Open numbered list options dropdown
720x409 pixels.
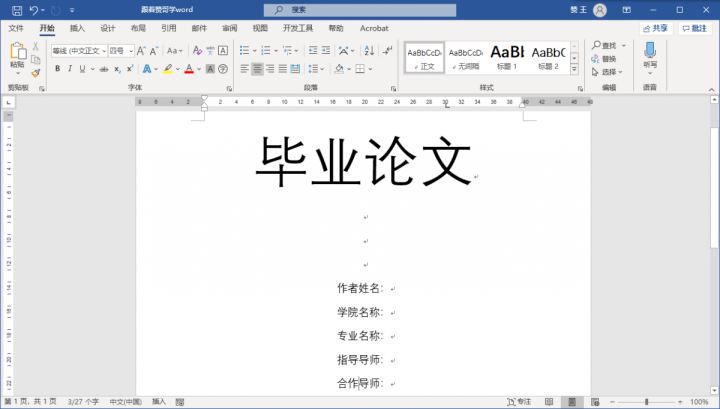(x=276, y=50)
